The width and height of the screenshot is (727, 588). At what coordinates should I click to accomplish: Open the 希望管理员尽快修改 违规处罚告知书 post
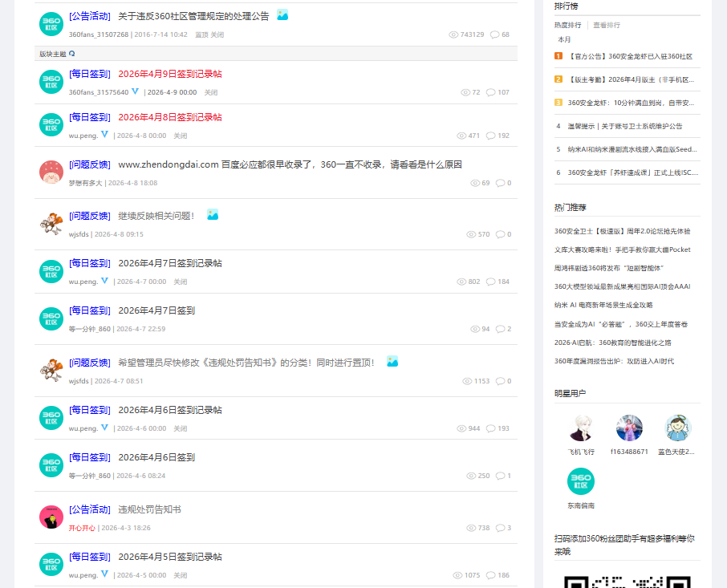246,363
